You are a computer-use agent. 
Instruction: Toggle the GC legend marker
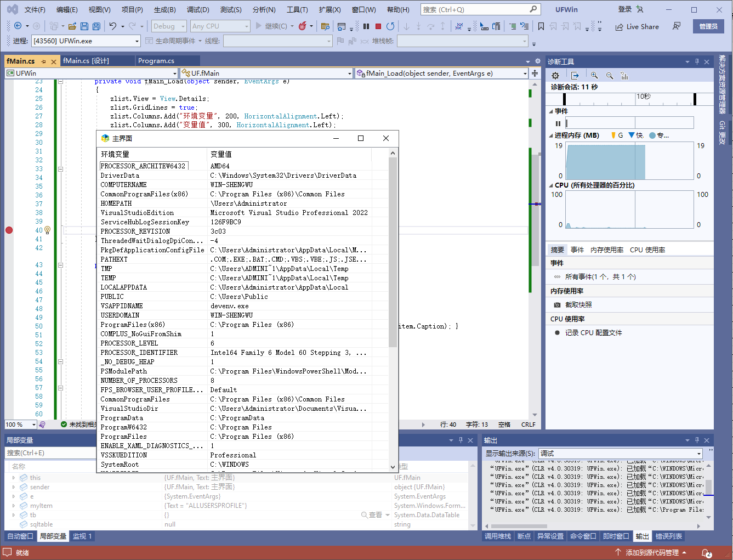(x=613, y=135)
